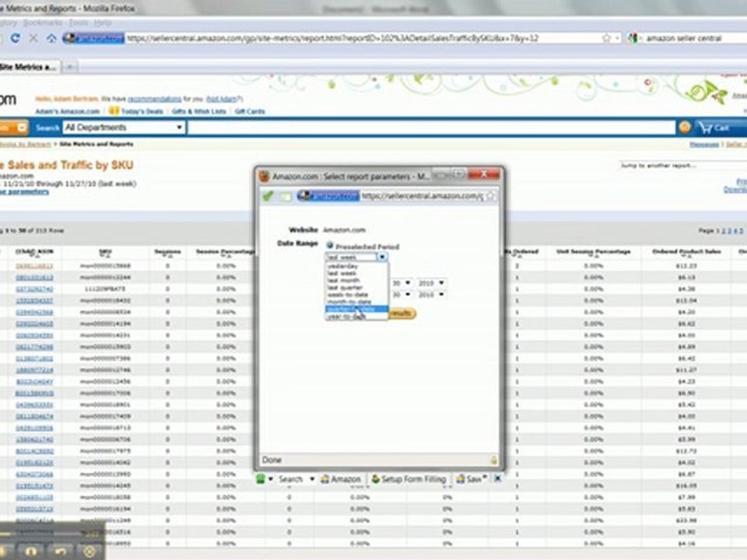Click the padlock icon in the popup status bar
747x560 pixels.
493,460
